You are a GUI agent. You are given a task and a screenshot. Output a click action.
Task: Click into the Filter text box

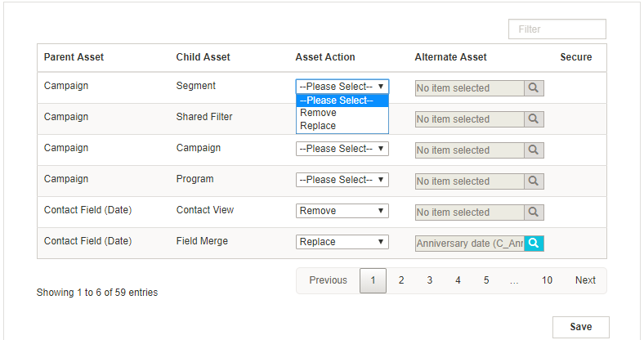557,29
